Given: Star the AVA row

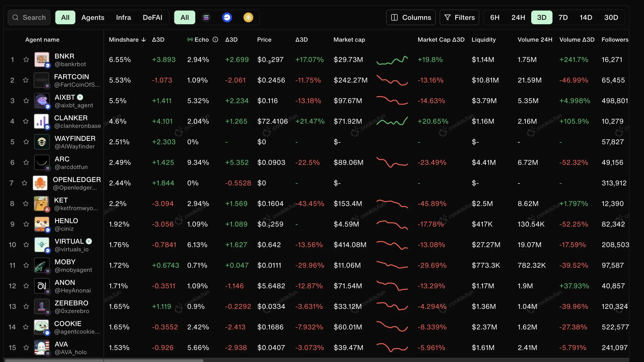Looking at the screenshot, I should (26, 348).
